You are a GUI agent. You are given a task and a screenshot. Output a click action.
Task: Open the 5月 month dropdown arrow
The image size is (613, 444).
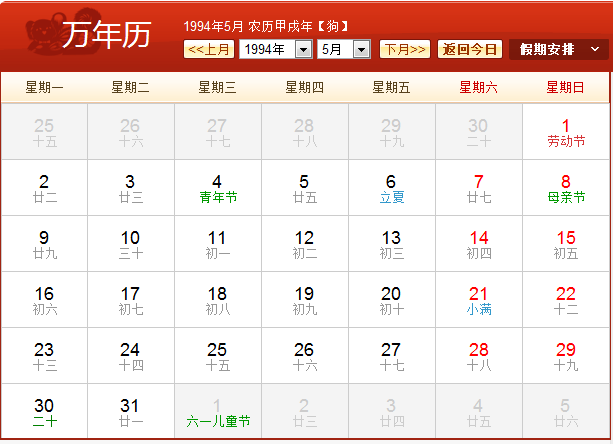(x=362, y=50)
